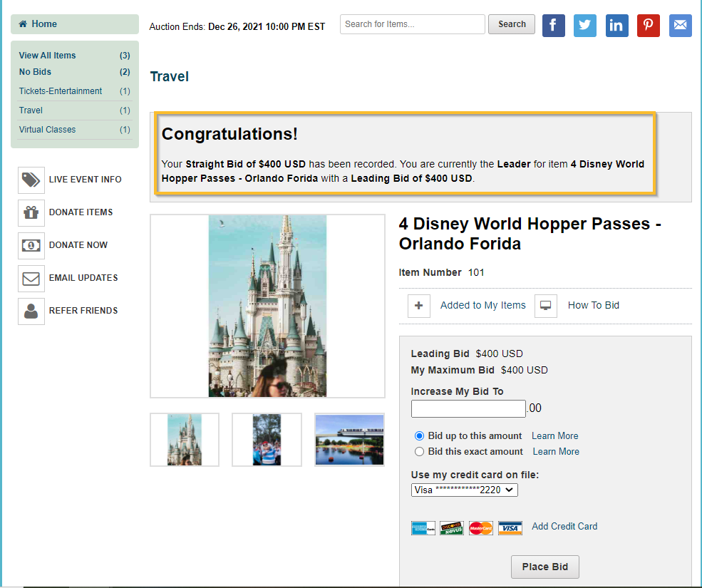Open the DONATE ITEMS link
Screen dimensions: 702x588
tap(81, 212)
